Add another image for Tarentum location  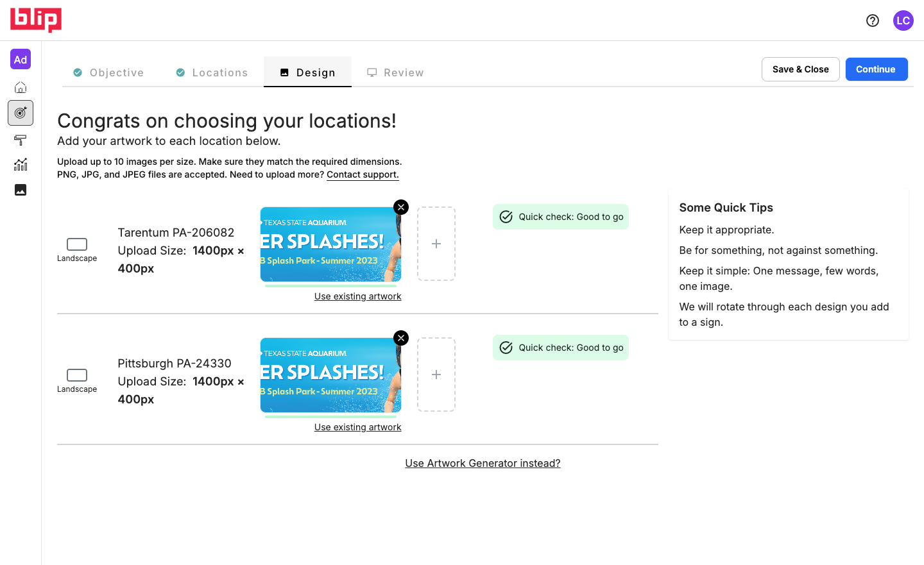point(436,244)
